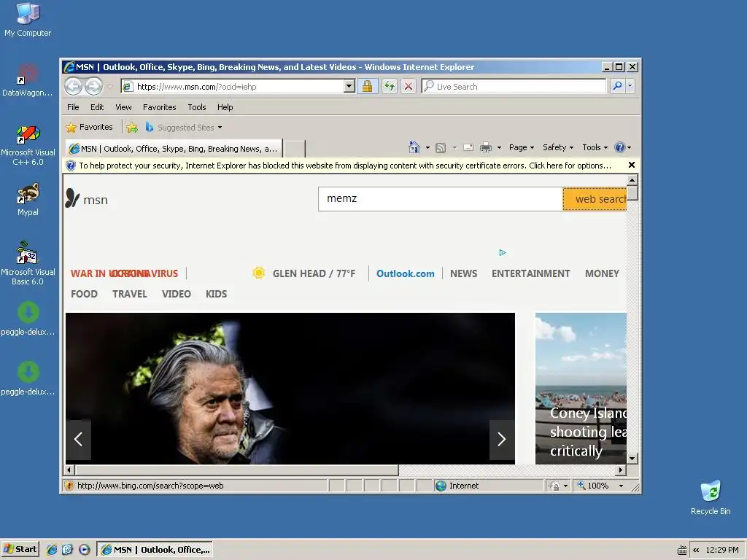The width and height of the screenshot is (747, 560).
Task: Open a new blank tab
Action: 295,149
